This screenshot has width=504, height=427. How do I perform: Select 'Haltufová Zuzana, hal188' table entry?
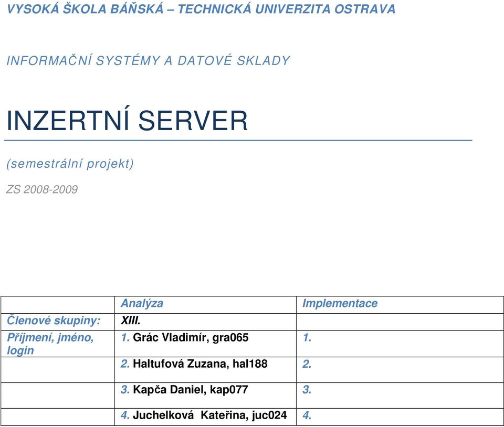(200, 364)
